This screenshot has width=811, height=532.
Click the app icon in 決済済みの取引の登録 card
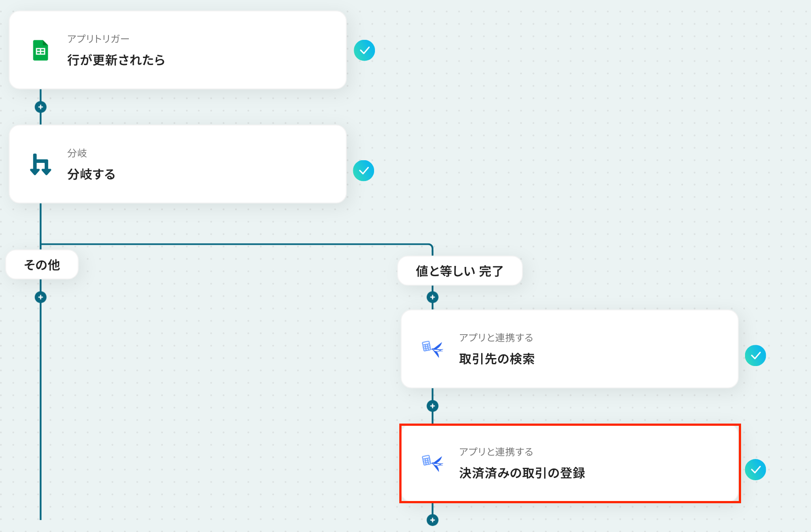point(432,463)
